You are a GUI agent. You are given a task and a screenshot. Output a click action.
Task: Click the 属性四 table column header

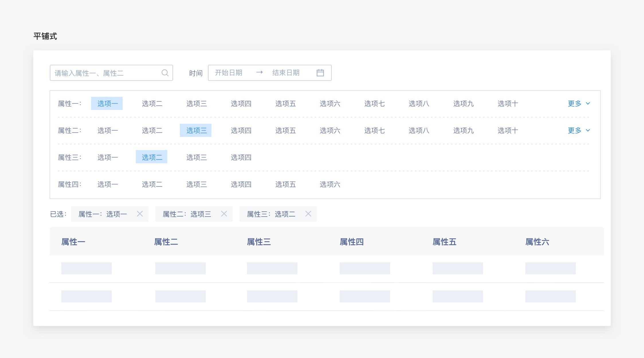tap(352, 242)
